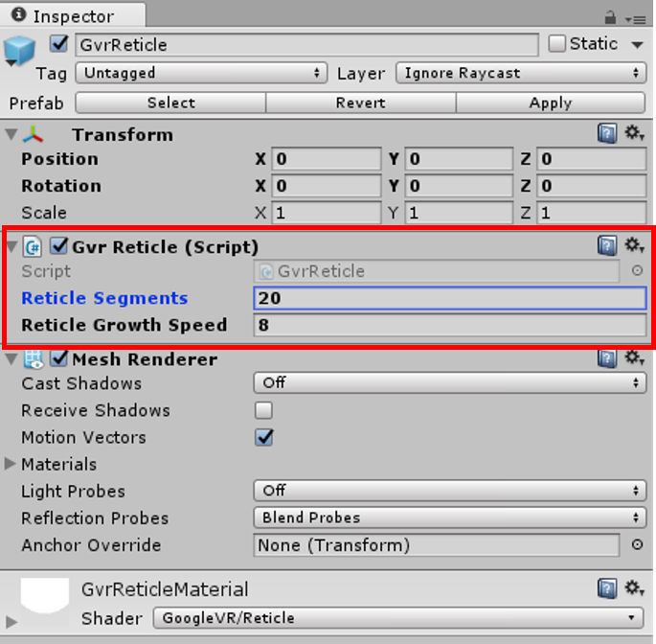Disable the Mesh Renderer checkbox
This screenshot has height=644, width=656.
coord(58,358)
